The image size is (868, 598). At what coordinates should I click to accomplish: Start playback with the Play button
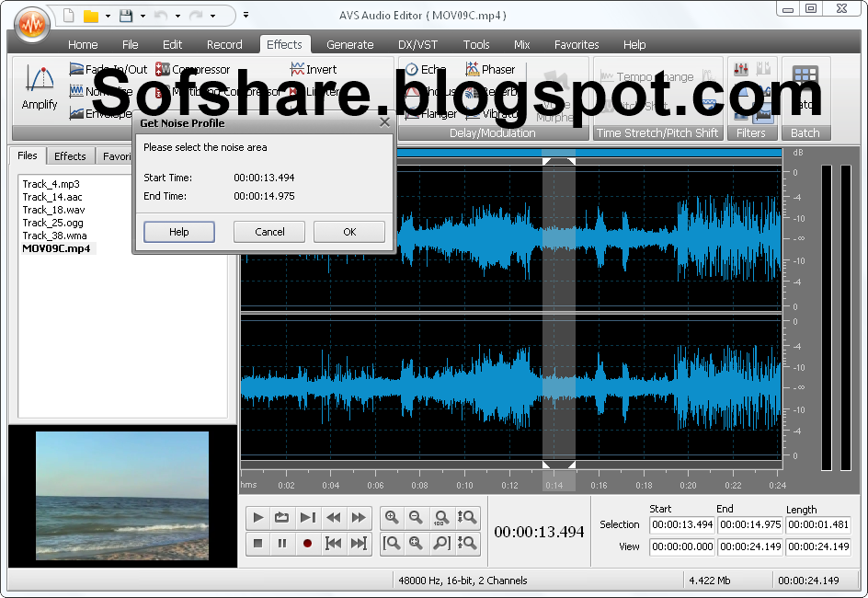[257, 517]
